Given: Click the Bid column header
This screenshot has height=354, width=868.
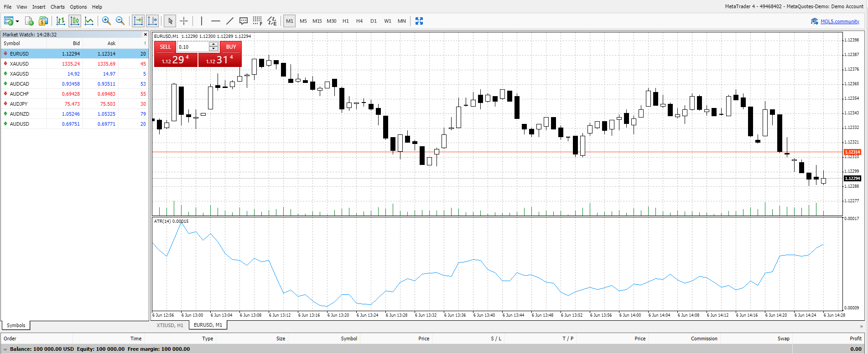Looking at the screenshot, I should point(65,43).
